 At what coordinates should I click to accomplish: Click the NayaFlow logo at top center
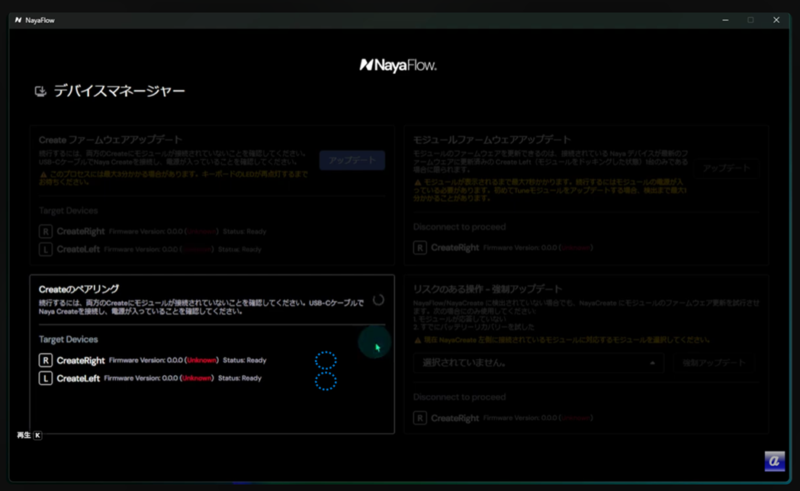point(398,65)
